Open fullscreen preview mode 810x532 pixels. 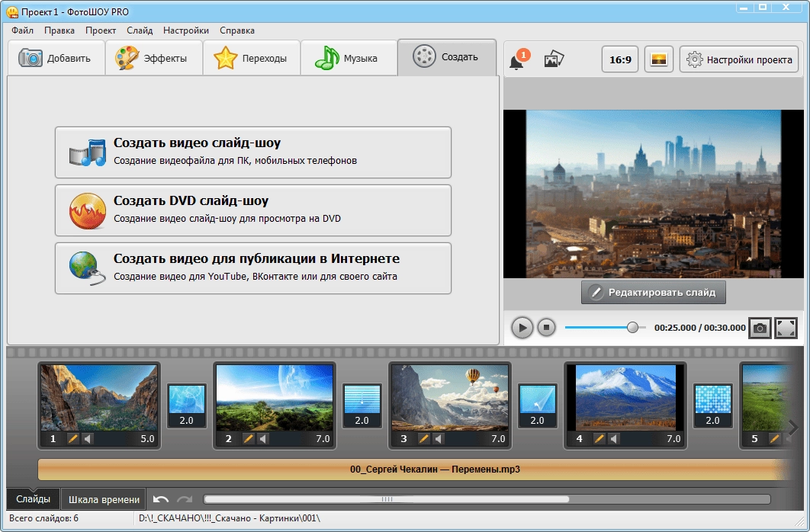point(786,328)
